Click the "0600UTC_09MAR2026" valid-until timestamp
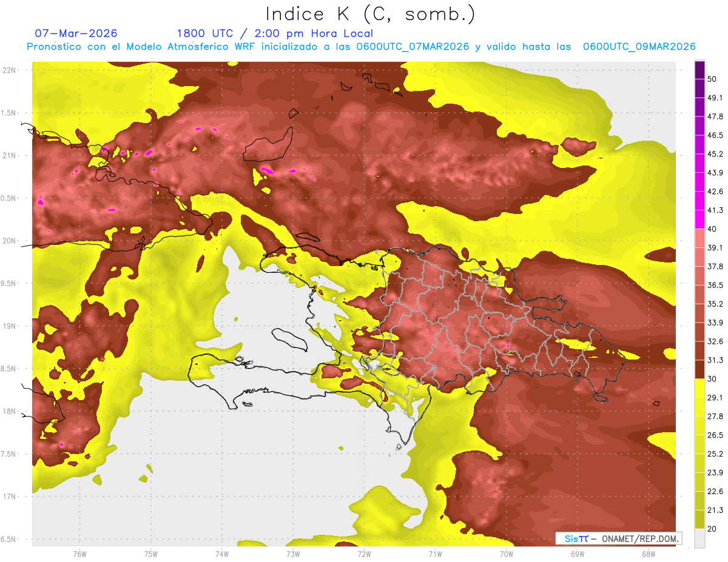 pyautogui.click(x=639, y=47)
